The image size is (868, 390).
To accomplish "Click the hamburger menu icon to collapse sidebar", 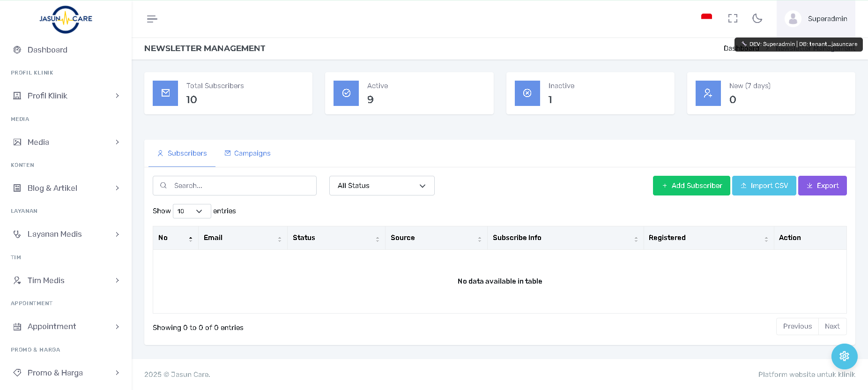I will point(152,19).
